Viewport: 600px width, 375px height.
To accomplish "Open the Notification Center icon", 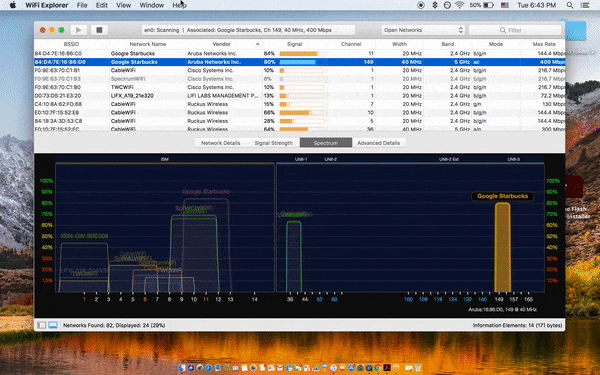I will point(585,5).
